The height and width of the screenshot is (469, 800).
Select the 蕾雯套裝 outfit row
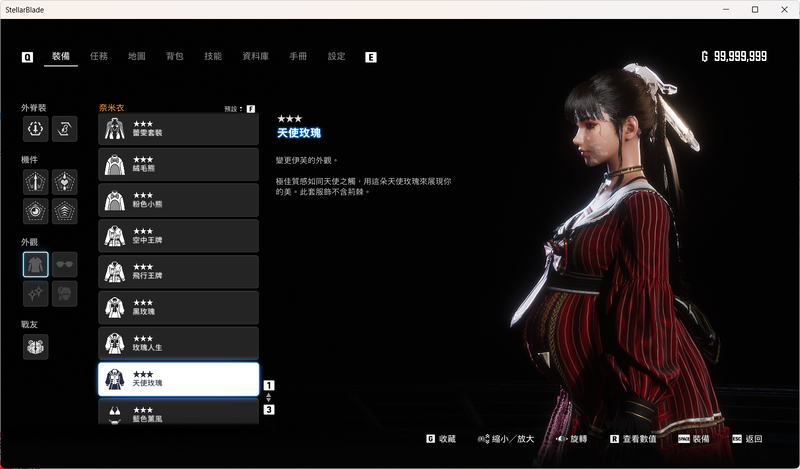179,129
